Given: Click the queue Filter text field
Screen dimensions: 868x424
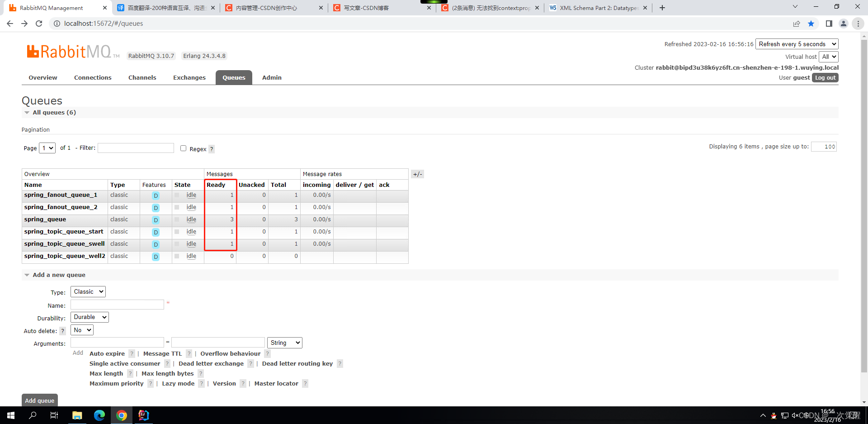Looking at the screenshot, I should coord(136,148).
